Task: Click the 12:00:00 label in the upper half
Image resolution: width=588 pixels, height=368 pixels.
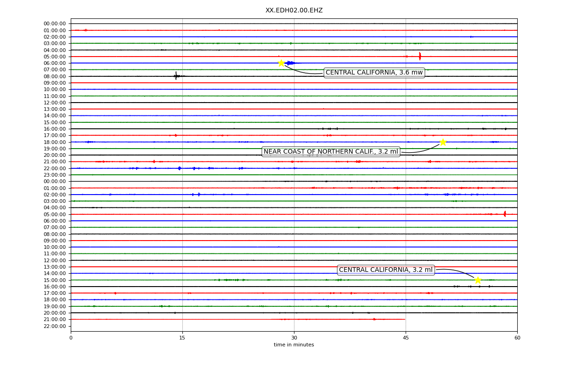Action: [x=55, y=103]
